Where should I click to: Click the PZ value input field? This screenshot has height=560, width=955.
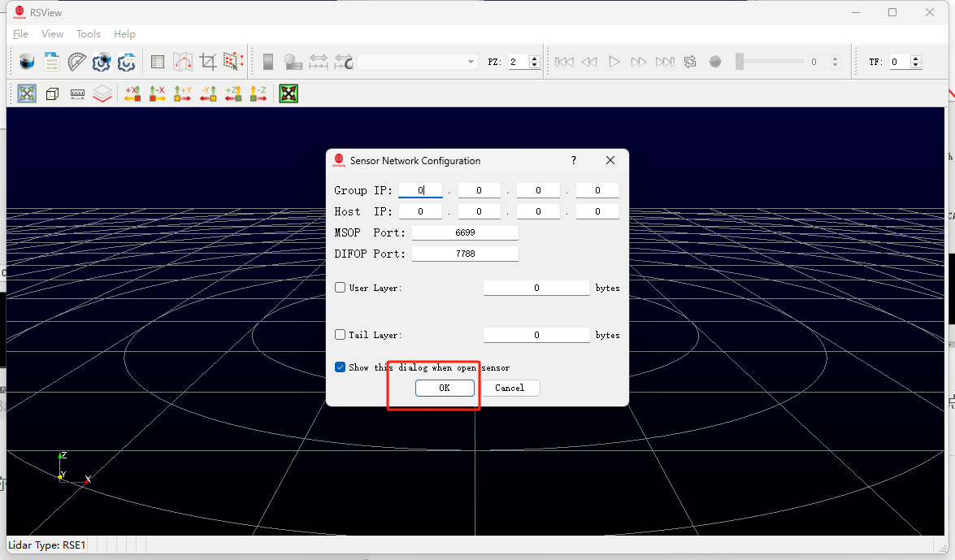[519, 62]
